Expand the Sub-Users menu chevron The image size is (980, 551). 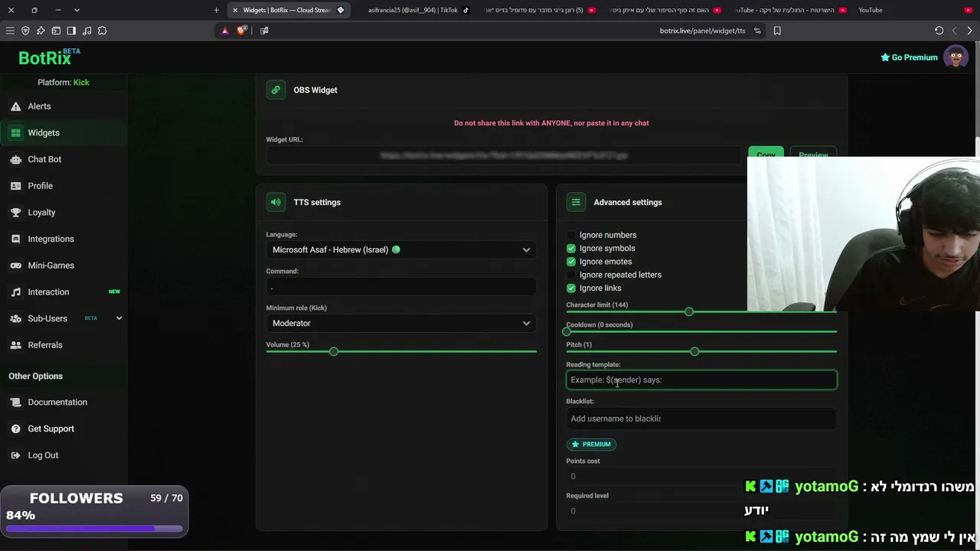click(119, 318)
